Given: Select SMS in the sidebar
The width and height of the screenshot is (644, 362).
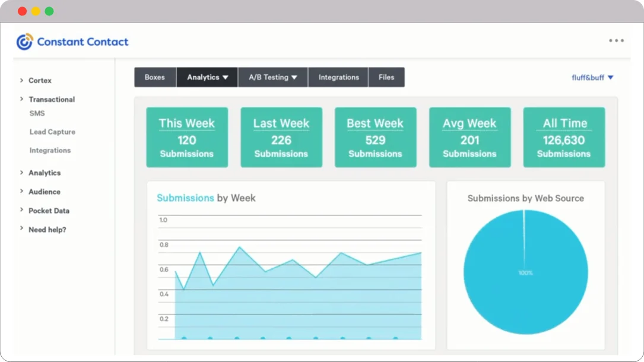Looking at the screenshot, I should coord(37,113).
